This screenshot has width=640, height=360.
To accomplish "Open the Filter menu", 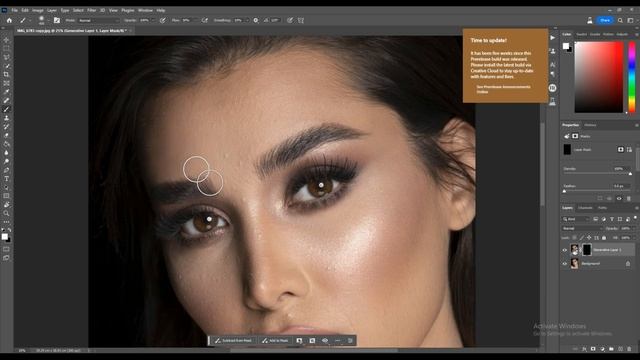I will (x=91, y=10).
